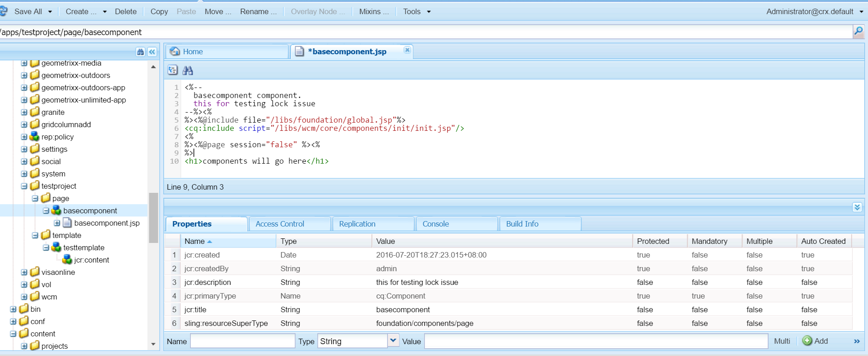Viewport: 868px width, 356px height.
Task: Open the Tools dropdown menu
Action: coord(416,11)
